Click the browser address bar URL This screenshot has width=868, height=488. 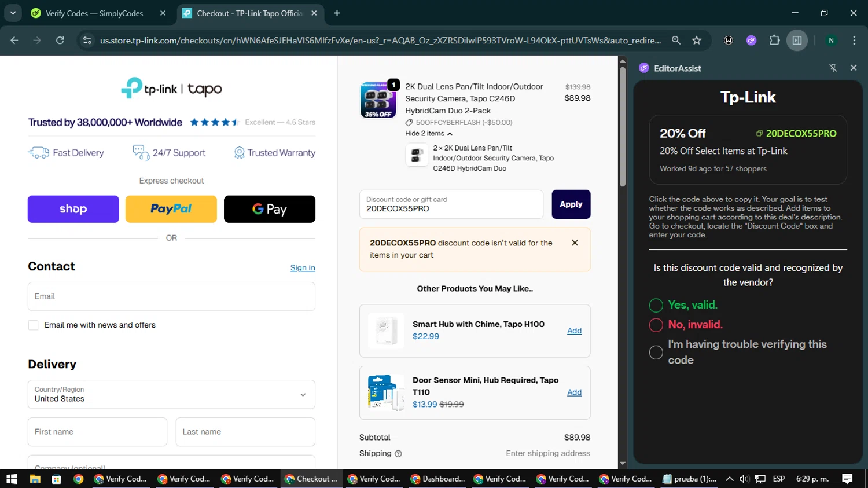[380, 40]
